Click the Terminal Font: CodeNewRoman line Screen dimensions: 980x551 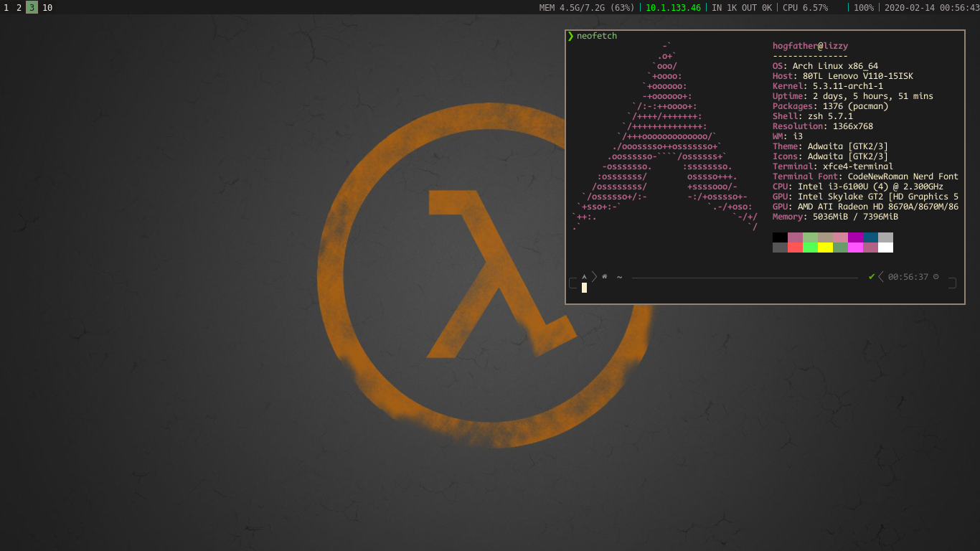865,176
